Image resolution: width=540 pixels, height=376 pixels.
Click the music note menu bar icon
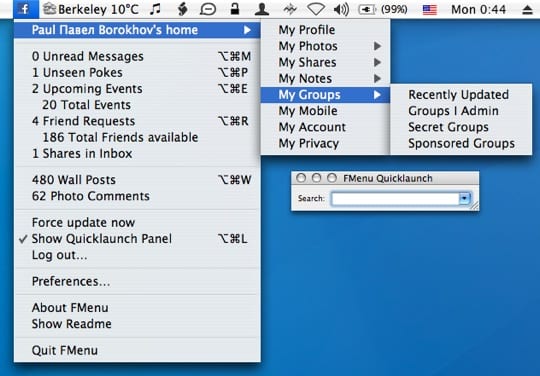155,9
